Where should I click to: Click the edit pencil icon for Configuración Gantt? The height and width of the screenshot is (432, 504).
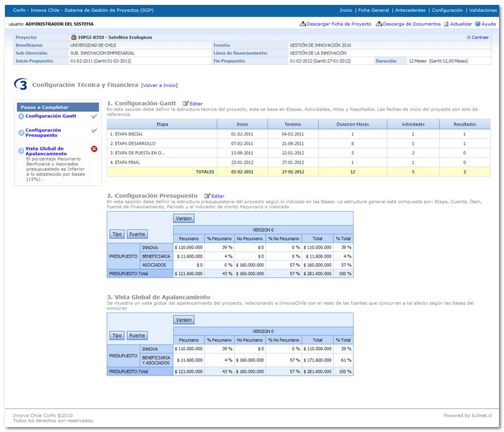(186, 104)
